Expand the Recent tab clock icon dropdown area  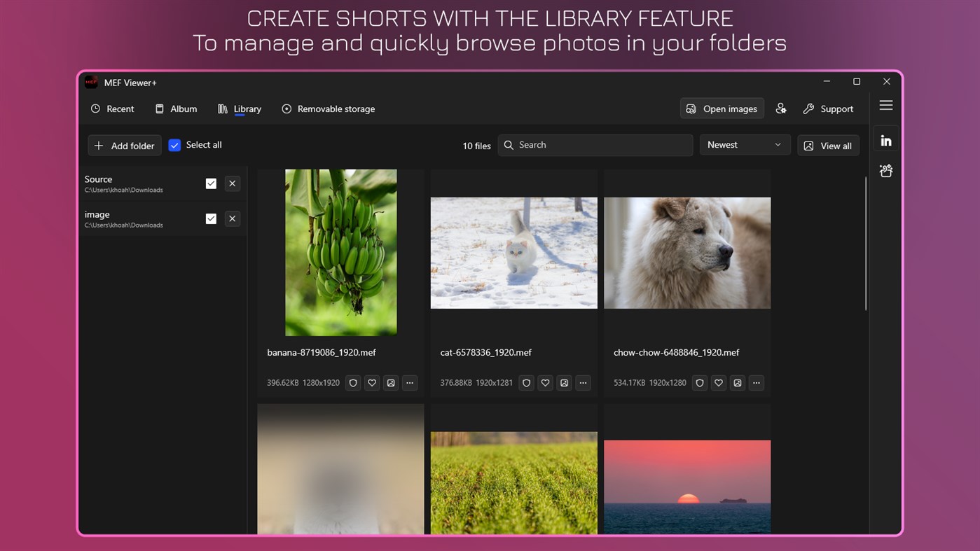pyautogui.click(x=95, y=109)
